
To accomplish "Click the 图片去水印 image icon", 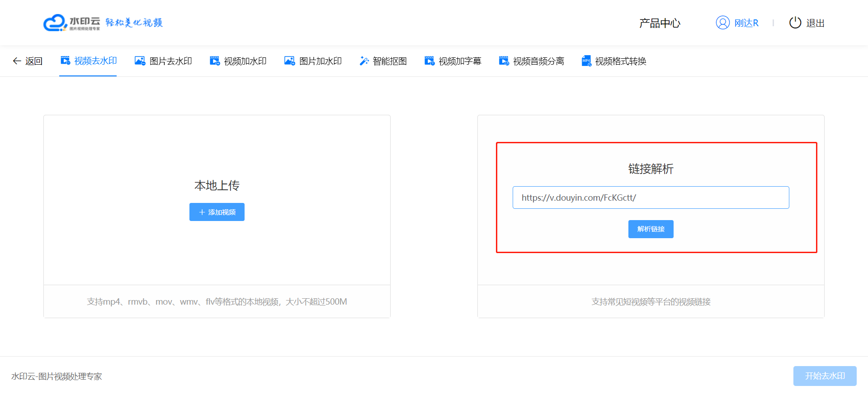I will (x=140, y=61).
